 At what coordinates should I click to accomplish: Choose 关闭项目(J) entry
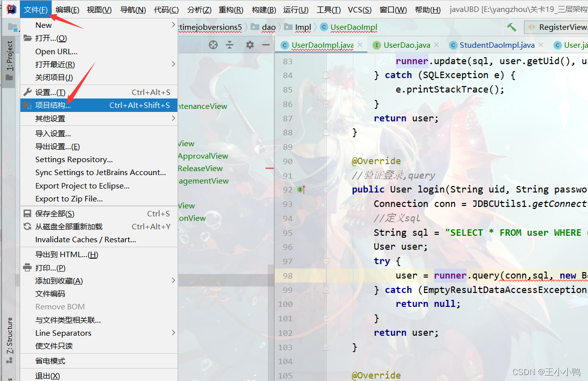99,77
